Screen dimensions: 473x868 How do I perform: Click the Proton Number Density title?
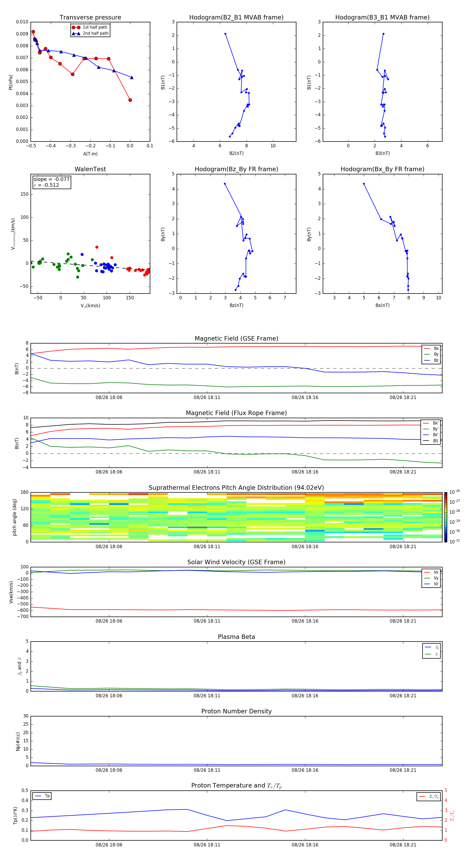tap(236, 711)
